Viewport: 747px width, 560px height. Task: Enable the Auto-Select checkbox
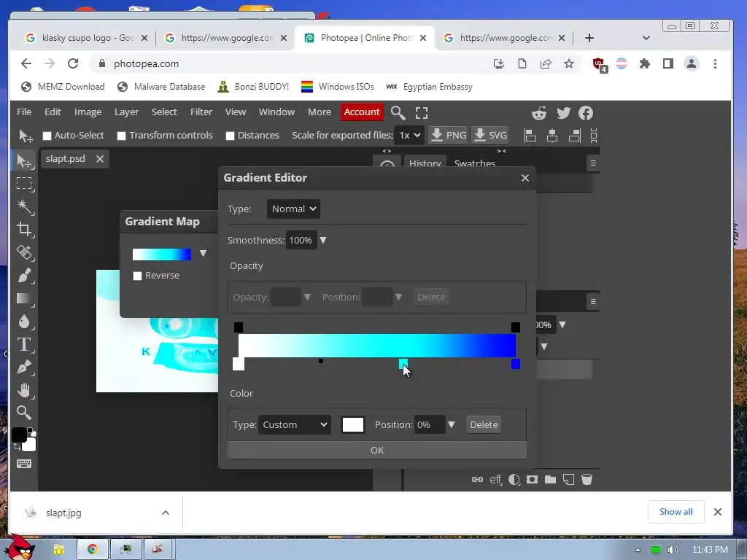coord(47,136)
